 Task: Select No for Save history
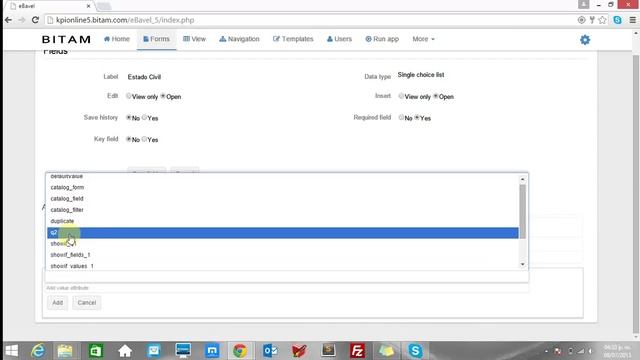click(129, 118)
